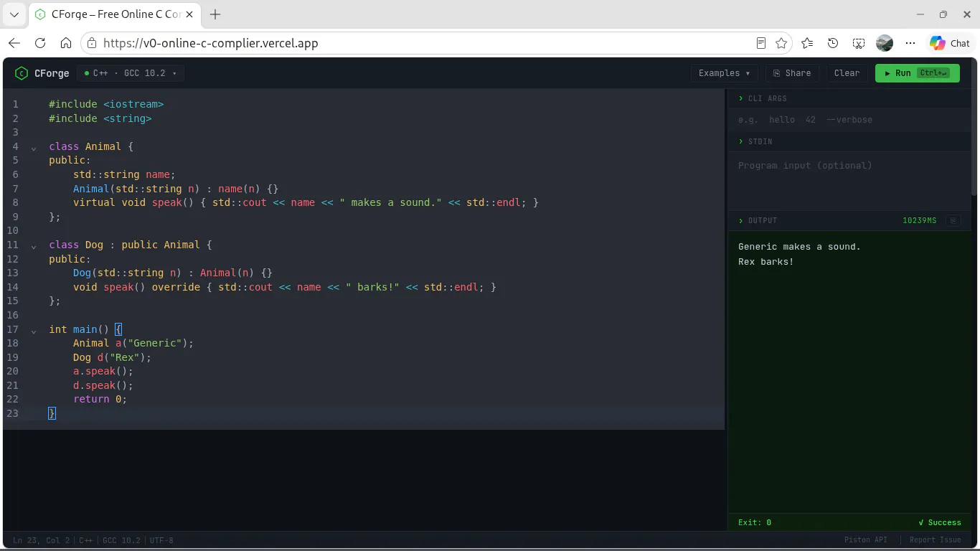Open the browser favorites list icon
980x551 pixels.
point(807,43)
